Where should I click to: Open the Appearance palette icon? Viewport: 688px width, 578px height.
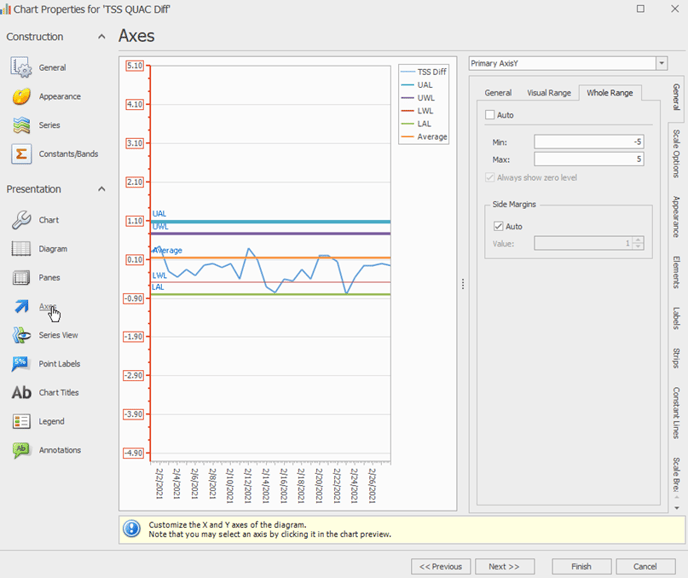pos(21,96)
